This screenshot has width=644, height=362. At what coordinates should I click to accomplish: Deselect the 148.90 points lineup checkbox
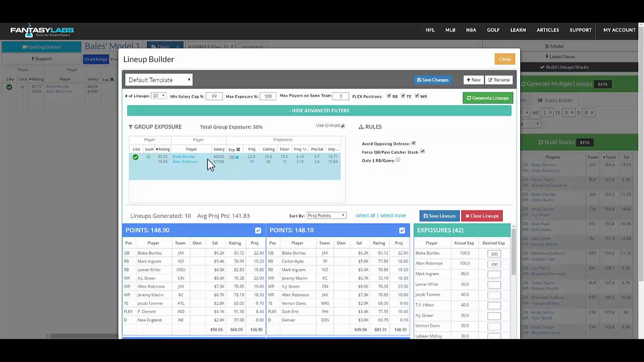click(258, 230)
